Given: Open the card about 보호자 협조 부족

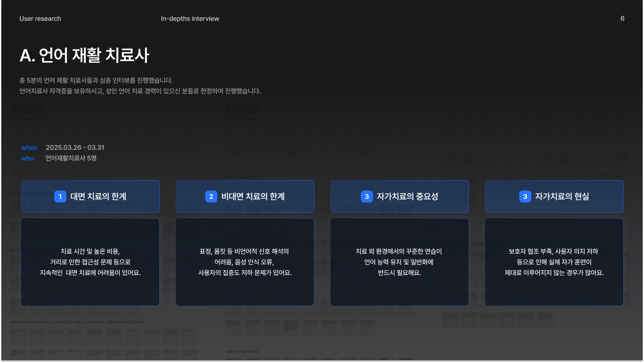Looking at the screenshot, I should (x=554, y=262).
